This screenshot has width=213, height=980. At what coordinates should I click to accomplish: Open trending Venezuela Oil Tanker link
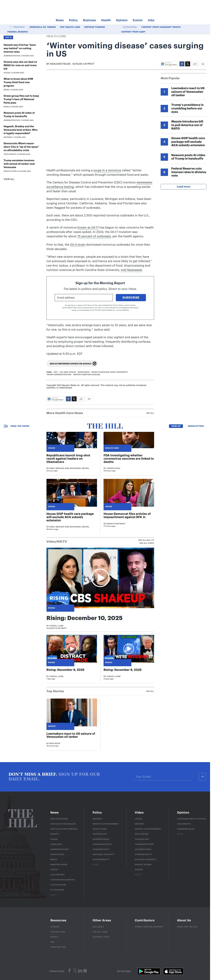tap(42, 27)
